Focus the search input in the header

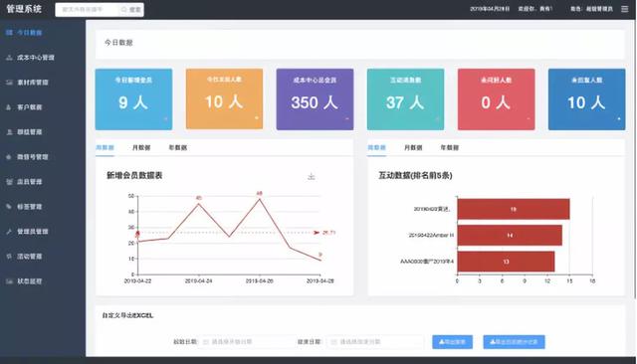88,9
